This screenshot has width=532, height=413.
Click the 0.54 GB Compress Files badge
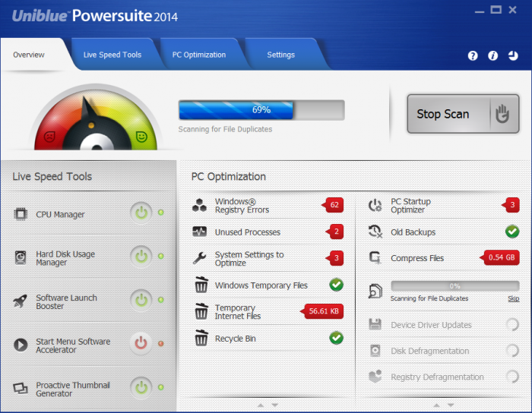[x=499, y=257]
